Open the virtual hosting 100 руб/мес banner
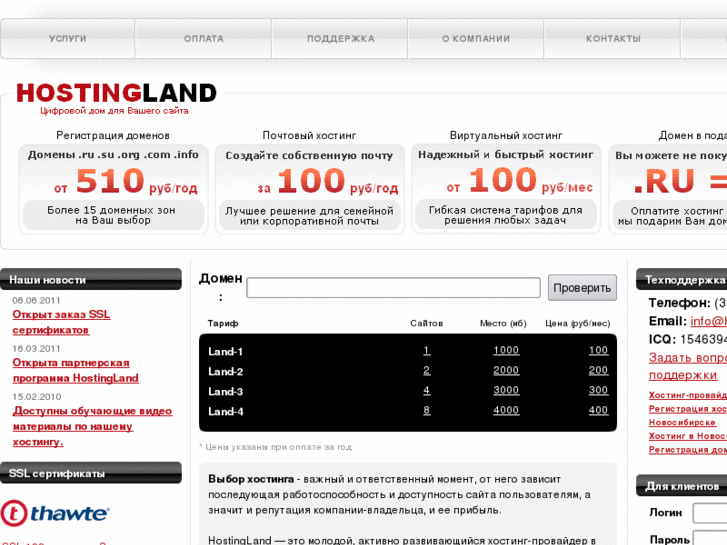Screen dimensions: 727x545 click(x=506, y=189)
